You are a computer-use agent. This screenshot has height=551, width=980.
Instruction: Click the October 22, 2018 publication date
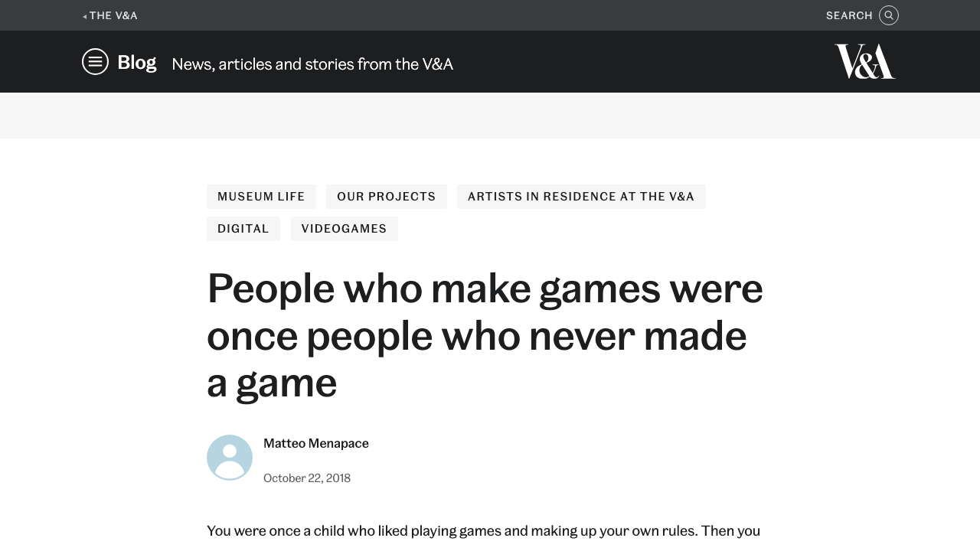pos(307,478)
